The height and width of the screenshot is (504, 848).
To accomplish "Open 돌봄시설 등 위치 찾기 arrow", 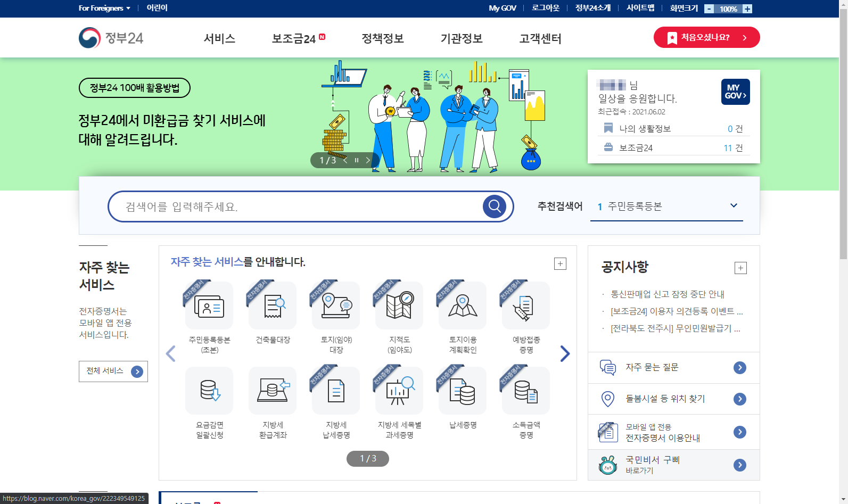I will point(739,399).
